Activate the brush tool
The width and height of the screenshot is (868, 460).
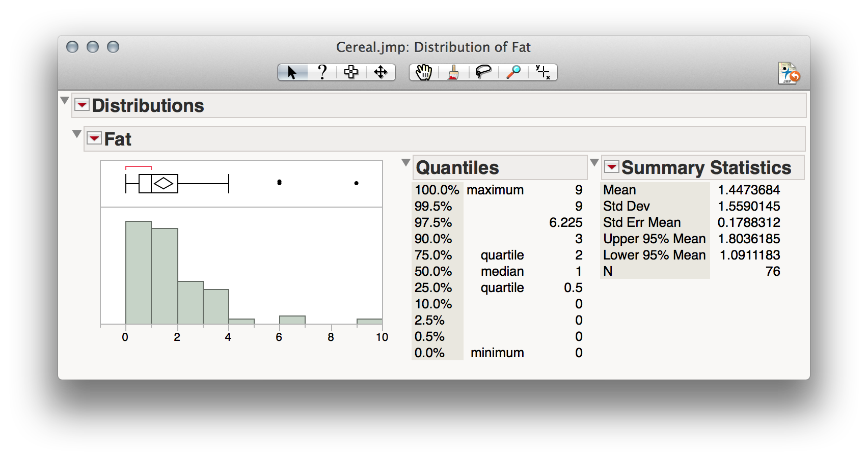tap(453, 72)
